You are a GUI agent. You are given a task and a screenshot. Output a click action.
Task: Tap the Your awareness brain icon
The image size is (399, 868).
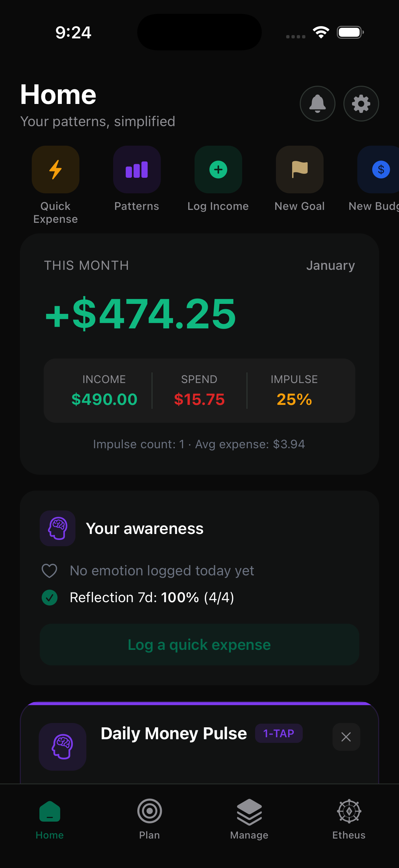(x=58, y=528)
